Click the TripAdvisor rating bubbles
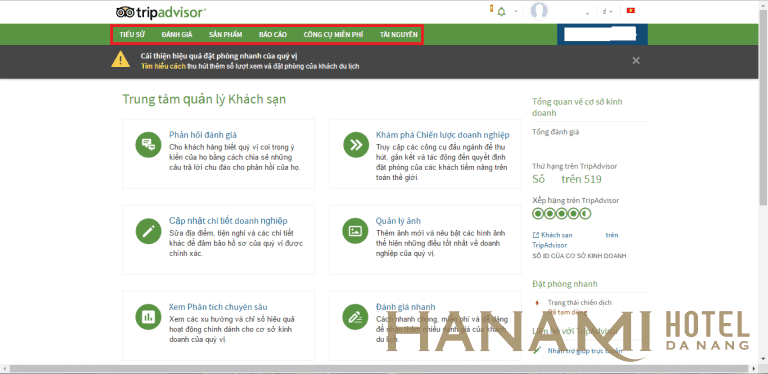768x374 pixels. pos(562,213)
